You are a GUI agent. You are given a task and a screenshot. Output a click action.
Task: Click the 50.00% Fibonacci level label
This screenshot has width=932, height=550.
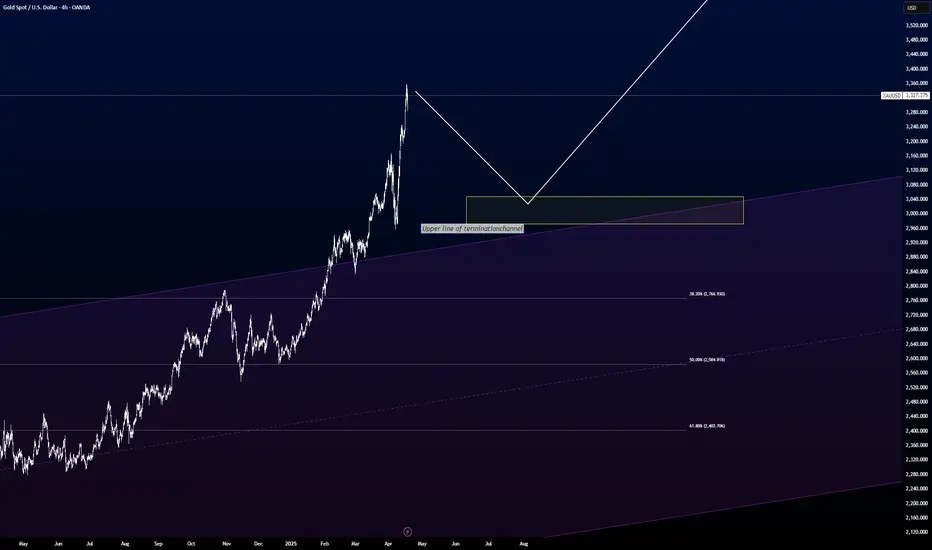707,360
